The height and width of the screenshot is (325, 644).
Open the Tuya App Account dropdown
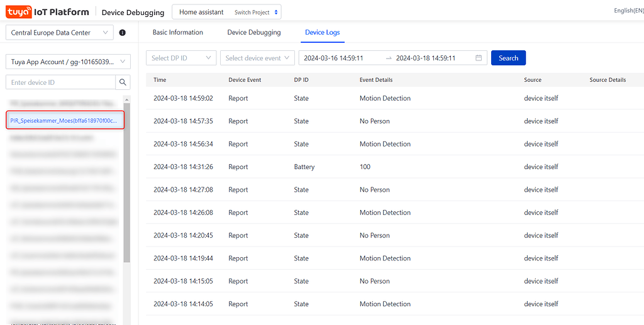68,62
